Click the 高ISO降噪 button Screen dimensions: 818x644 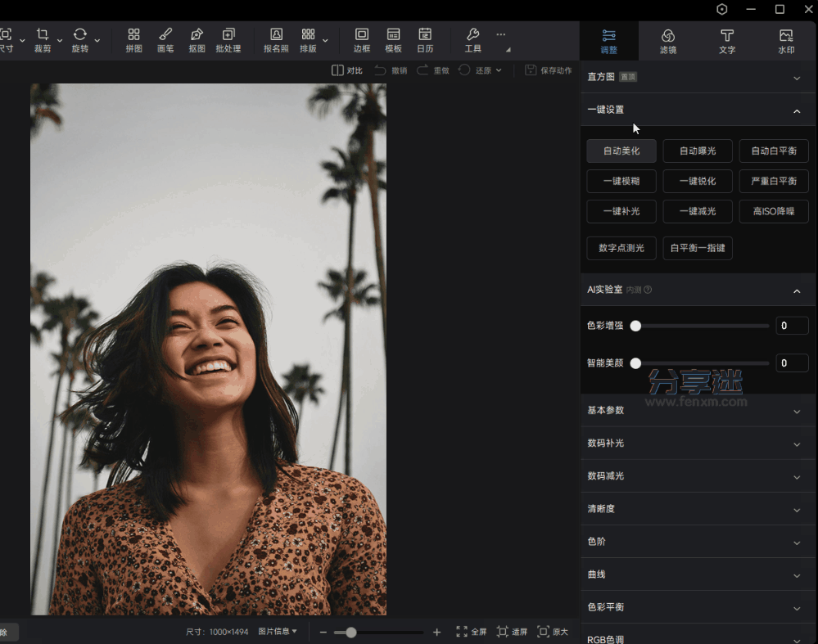774,211
